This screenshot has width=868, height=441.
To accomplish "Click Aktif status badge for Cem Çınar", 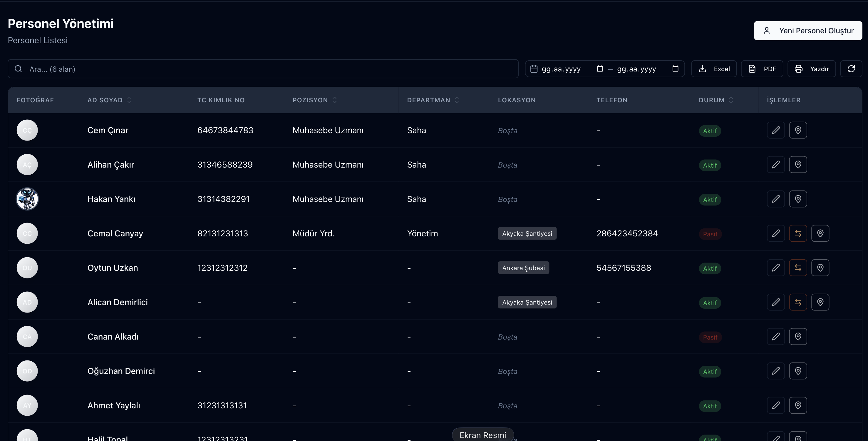I will click(x=710, y=131).
